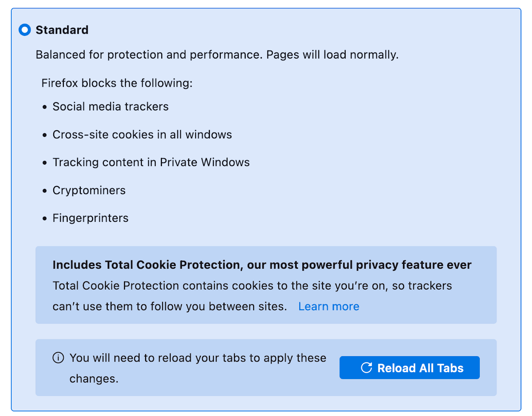The height and width of the screenshot is (416, 532).
Task: Open the Learn more link
Action: coord(329,306)
